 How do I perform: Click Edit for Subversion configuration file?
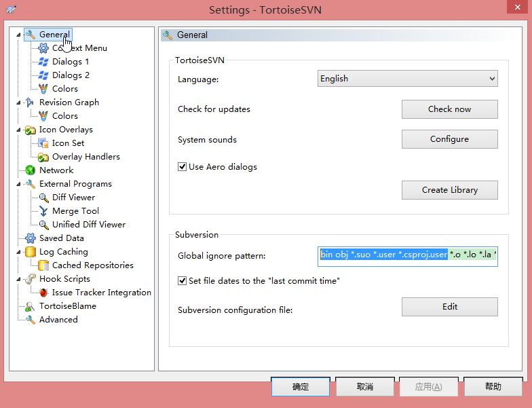coord(449,307)
